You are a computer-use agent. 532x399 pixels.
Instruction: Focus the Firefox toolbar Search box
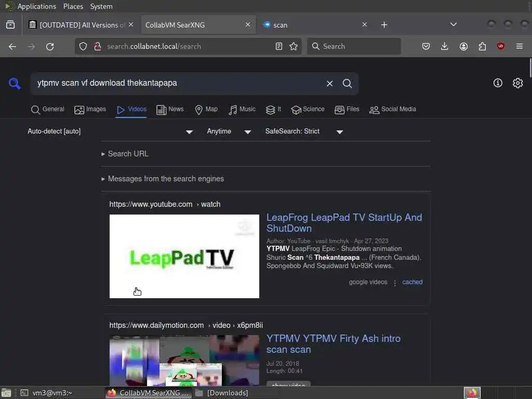tap(354, 46)
